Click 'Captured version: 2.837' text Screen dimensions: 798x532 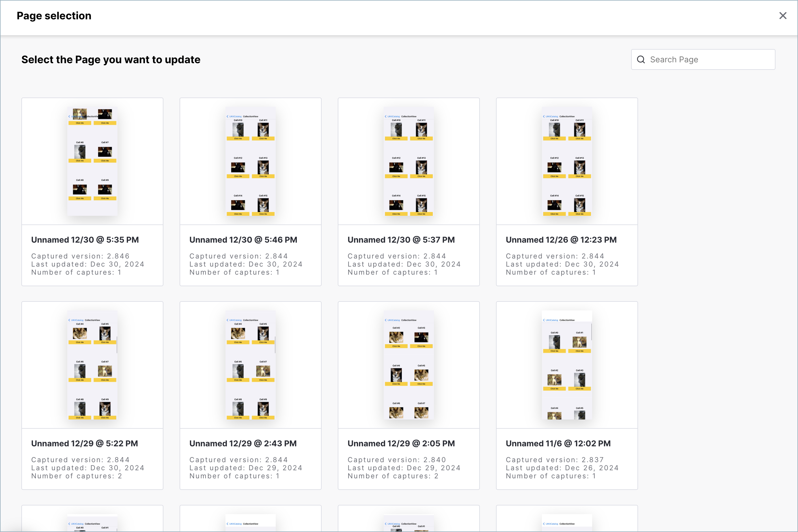click(x=555, y=460)
